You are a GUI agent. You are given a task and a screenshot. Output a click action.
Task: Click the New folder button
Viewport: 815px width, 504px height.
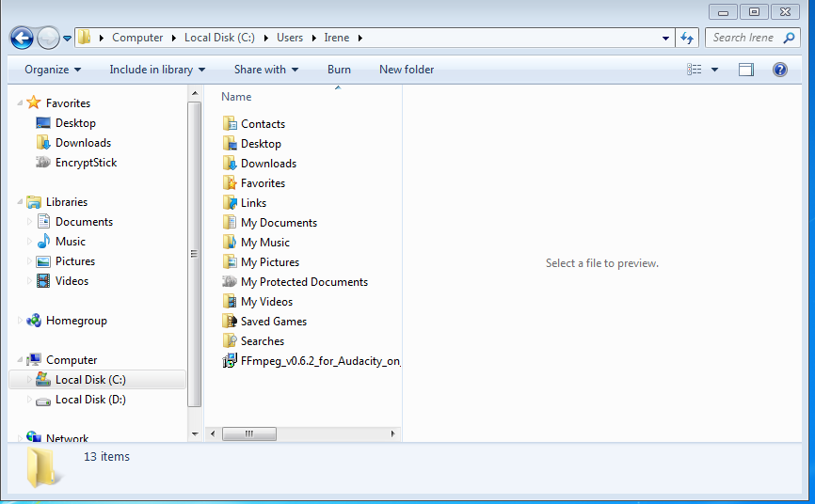[x=407, y=70]
